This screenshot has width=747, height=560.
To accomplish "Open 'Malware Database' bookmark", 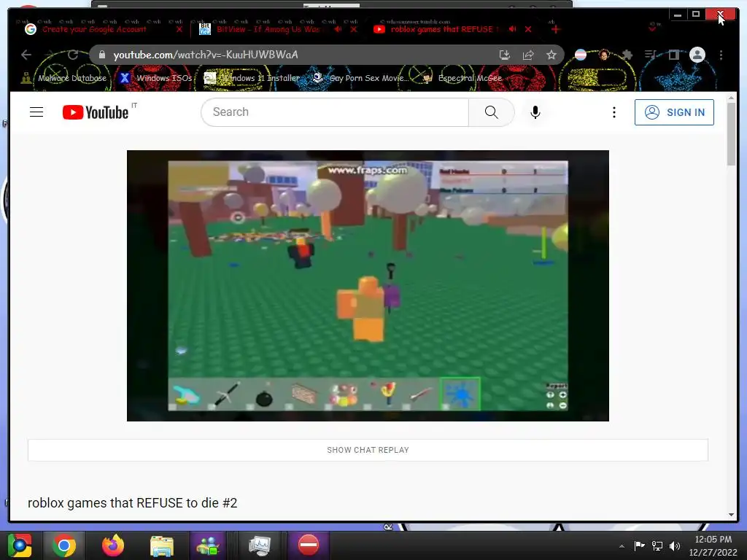I will click(x=63, y=78).
